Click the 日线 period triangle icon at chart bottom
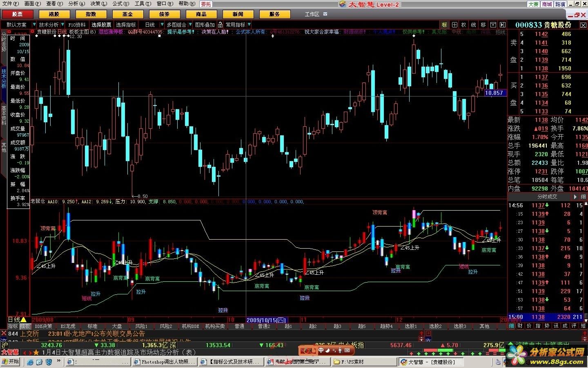588x368 pixels. (x=23, y=319)
